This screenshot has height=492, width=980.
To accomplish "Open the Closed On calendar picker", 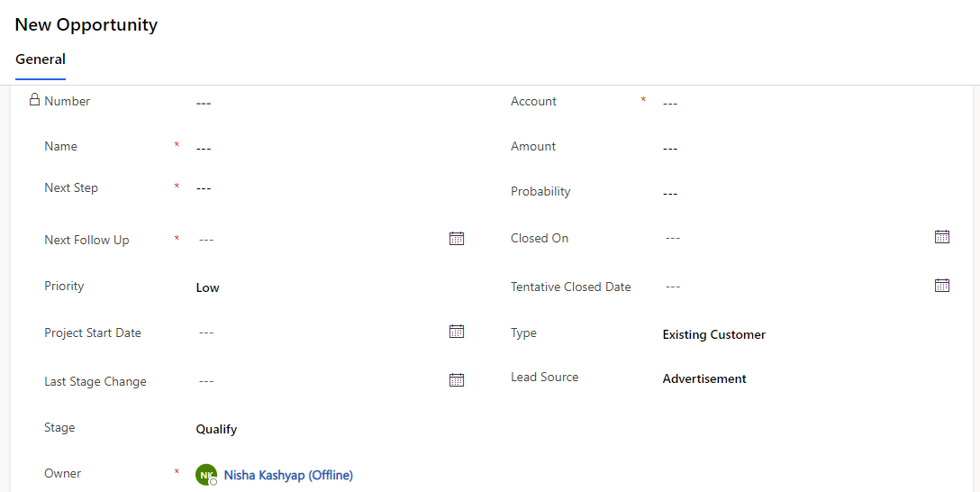I will click(x=942, y=237).
